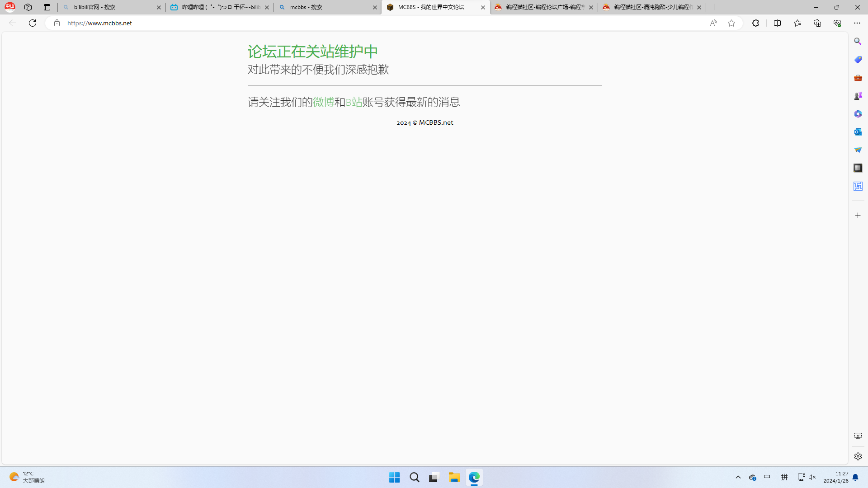Image resolution: width=868 pixels, height=488 pixels.
Task: Open Windows taskbar search
Action: 414,477
